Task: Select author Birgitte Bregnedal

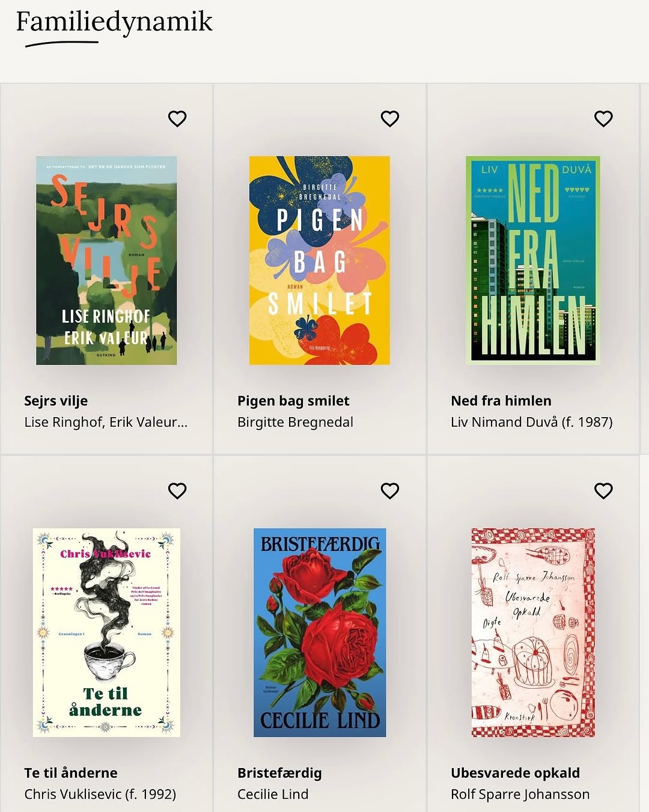Action: coord(295,422)
